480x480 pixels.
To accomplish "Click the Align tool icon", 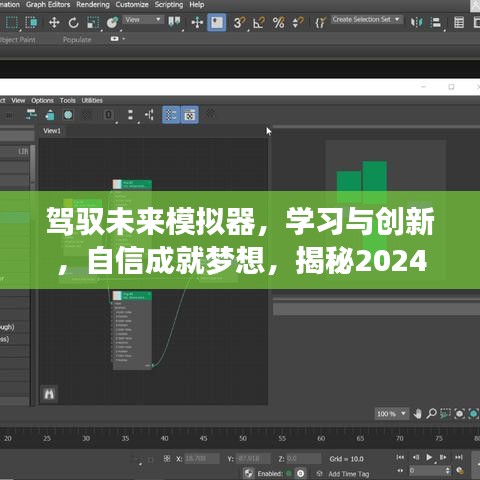I will click(436, 22).
